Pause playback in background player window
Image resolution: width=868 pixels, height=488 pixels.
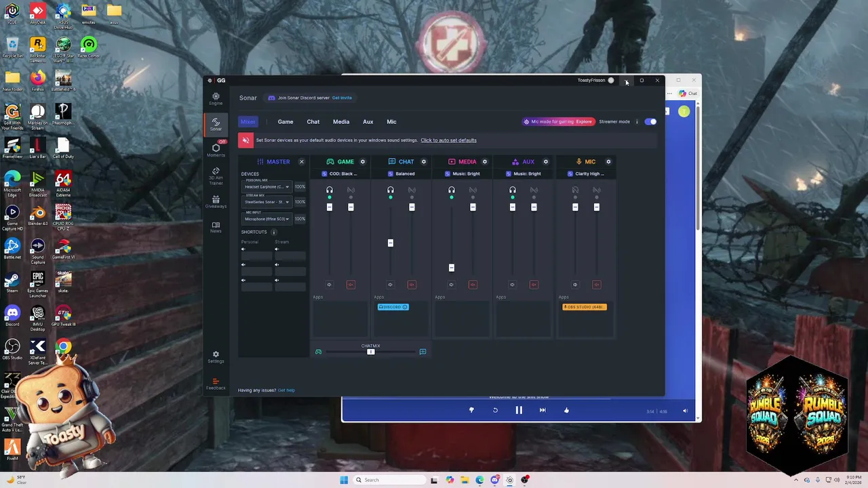click(x=519, y=410)
